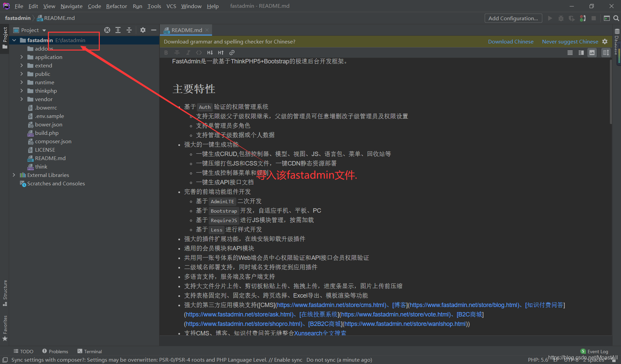
Task: Collapse the fastadmin root folder
Action: pos(14,40)
